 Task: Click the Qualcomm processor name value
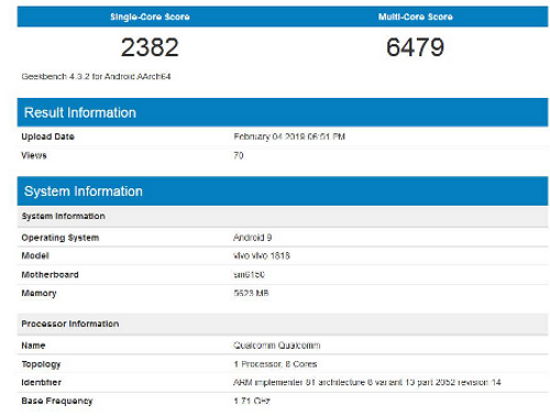coord(277,345)
